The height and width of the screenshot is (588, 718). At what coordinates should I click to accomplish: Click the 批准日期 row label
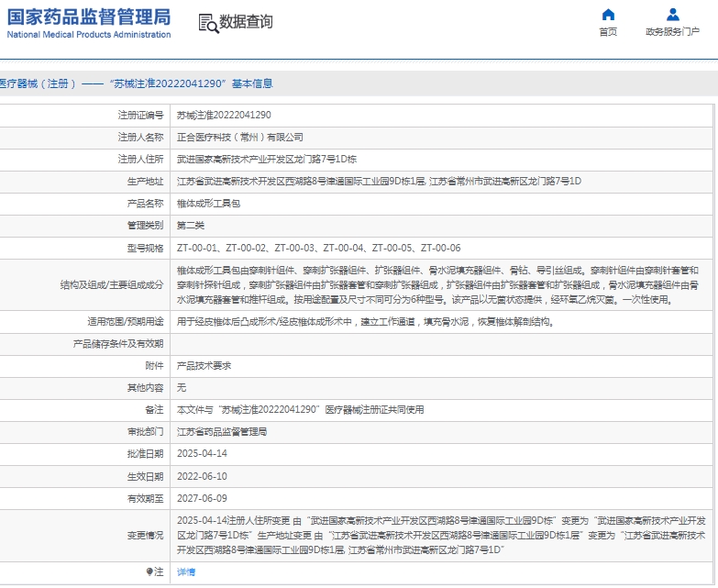click(x=145, y=453)
